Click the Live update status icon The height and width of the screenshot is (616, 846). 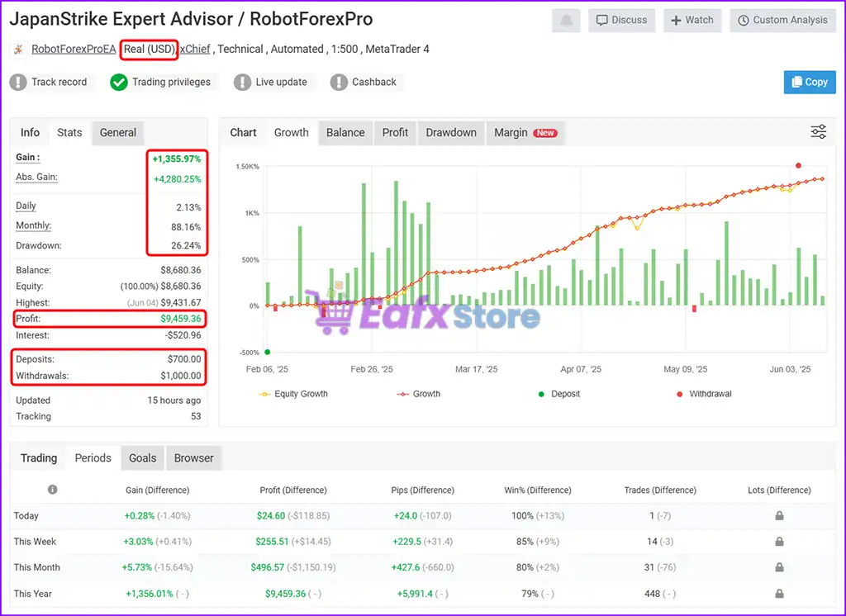[x=242, y=82]
